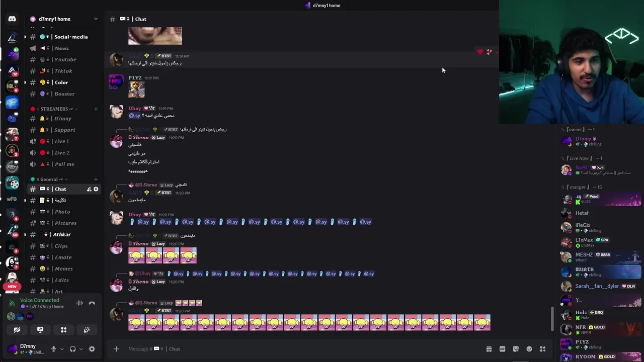Viewport: 644px width, 362px height.
Task: Create invite icon on Chat channel
Action: coord(89,189)
